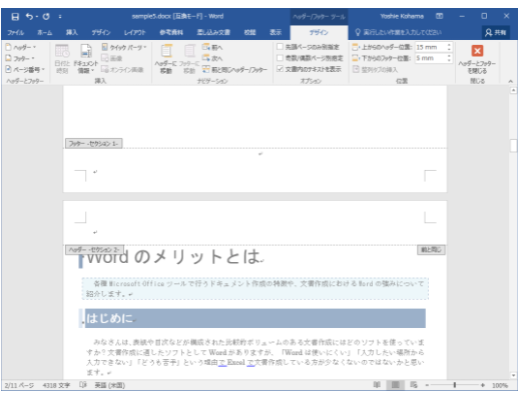The height and width of the screenshot is (393, 520).
Task: Click the heading Word のメリットとは
Action: 173,257
